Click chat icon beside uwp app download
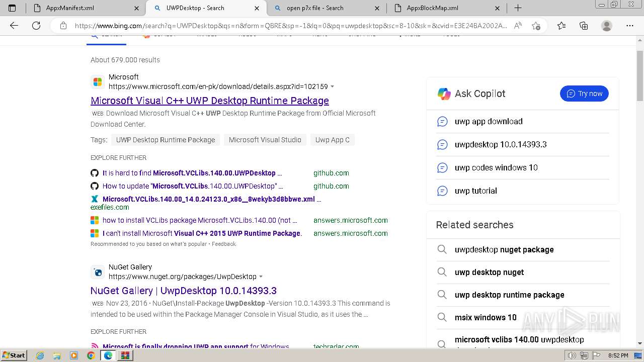644x362 pixels. coord(442,122)
